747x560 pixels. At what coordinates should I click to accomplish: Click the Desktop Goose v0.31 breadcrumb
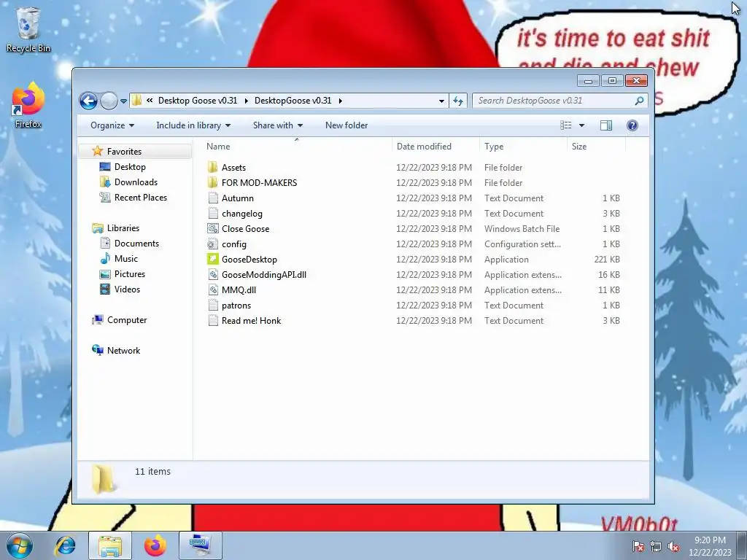pyautogui.click(x=197, y=101)
